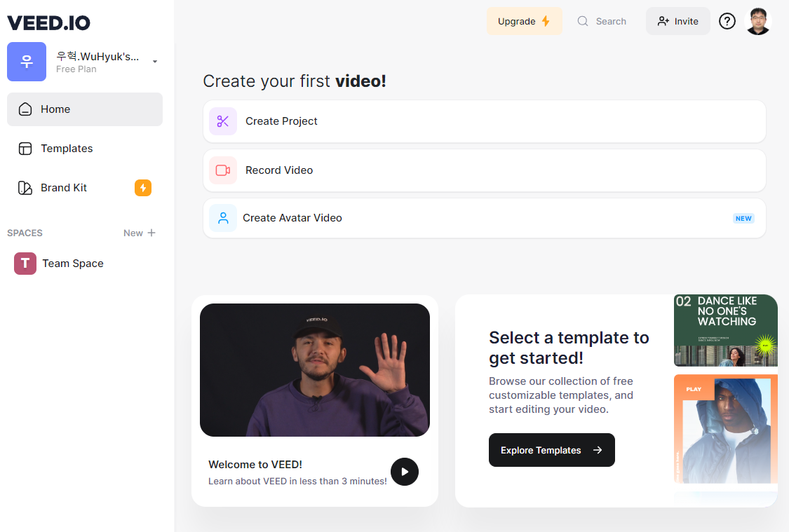Select the orange PLAY template thumbnail
The width and height of the screenshot is (789, 532).
(725, 429)
